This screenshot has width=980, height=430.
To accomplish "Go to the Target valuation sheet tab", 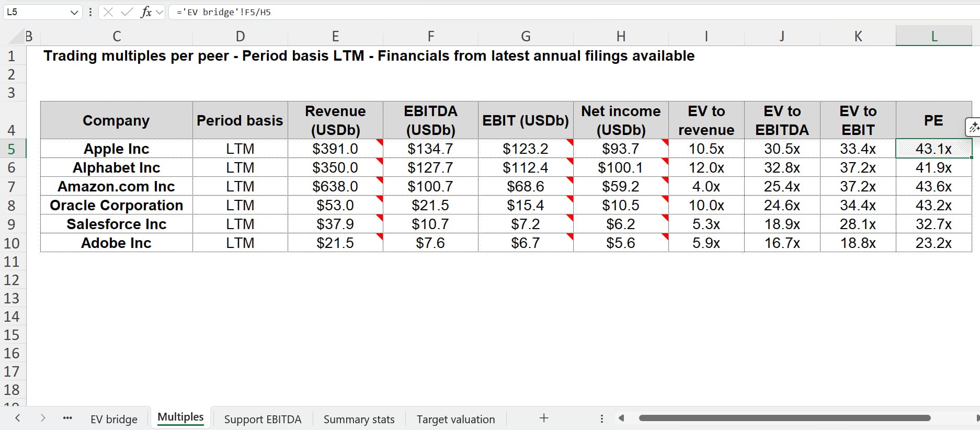I will click(x=455, y=419).
